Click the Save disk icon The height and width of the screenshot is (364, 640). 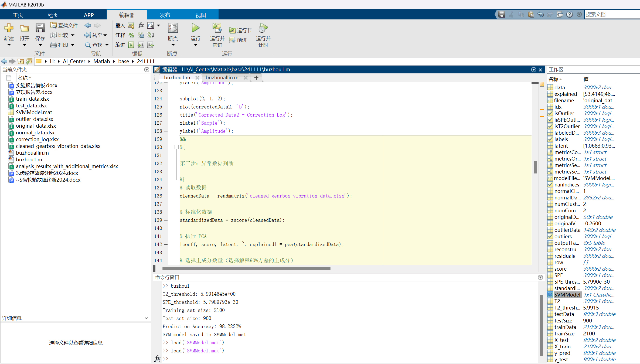pyautogui.click(x=40, y=28)
